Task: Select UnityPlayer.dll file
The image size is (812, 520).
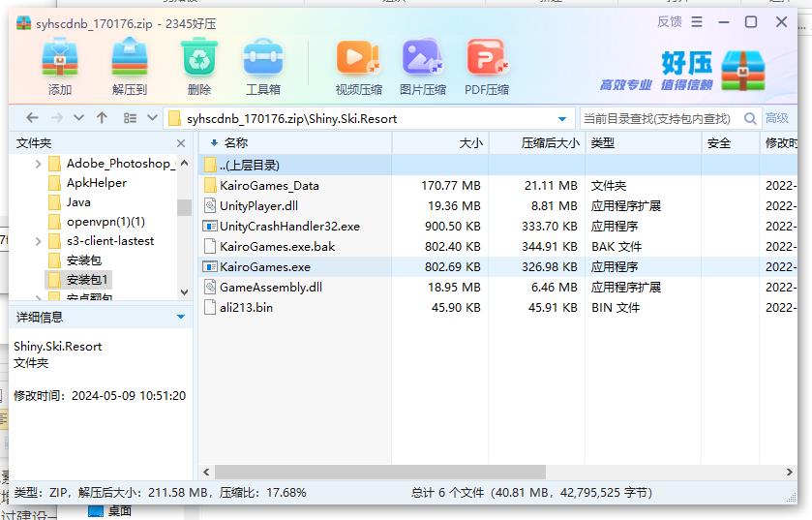Action: (498, 205)
